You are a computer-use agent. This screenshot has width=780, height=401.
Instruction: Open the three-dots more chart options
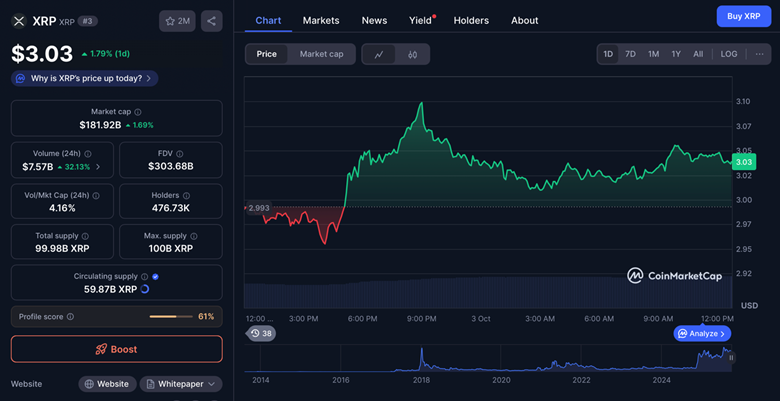point(760,54)
